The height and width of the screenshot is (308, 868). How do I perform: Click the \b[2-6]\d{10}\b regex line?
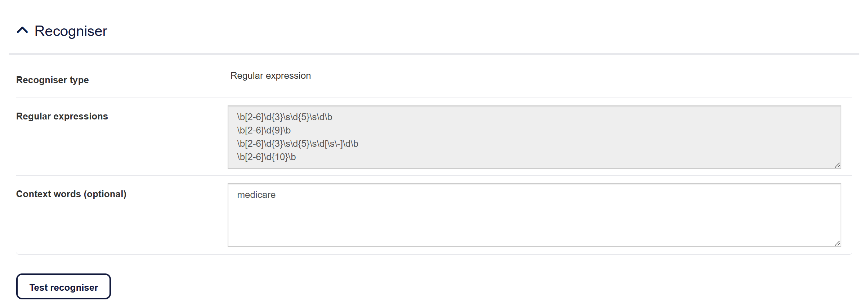266,157
